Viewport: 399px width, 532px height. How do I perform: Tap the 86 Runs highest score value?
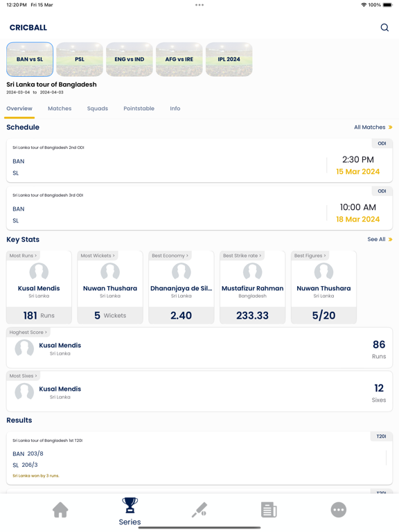(379, 349)
